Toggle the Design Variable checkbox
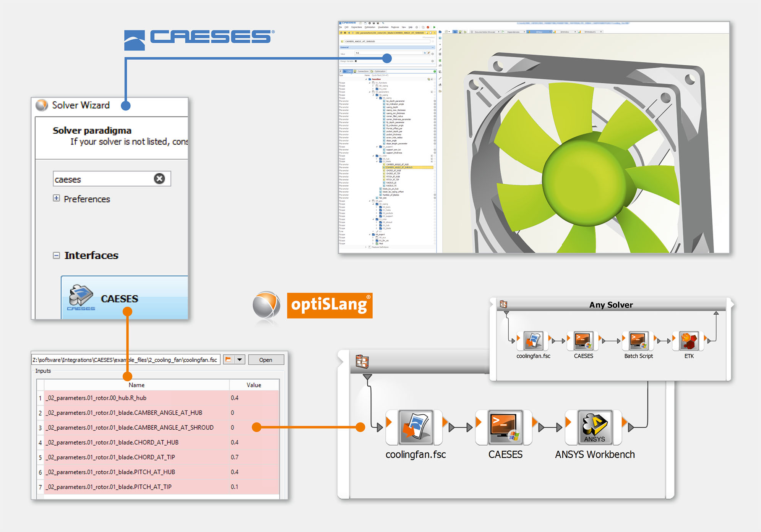761x532 pixels. (x=356, y=61)
